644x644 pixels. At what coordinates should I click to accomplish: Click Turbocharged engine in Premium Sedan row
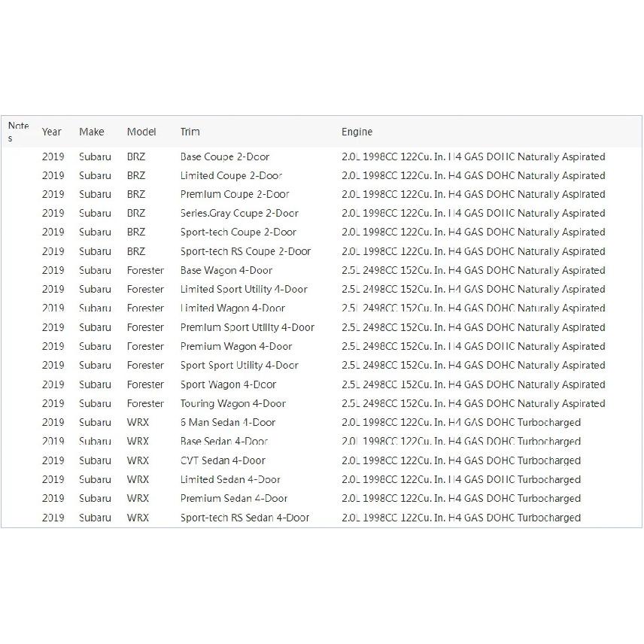click(461, 499)
